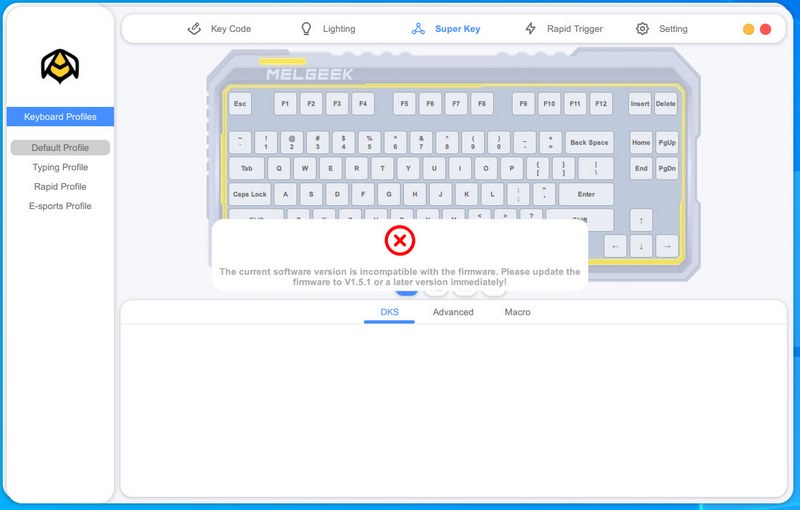
Task: Click the 1 number key
Action: (x=266, y=142)
